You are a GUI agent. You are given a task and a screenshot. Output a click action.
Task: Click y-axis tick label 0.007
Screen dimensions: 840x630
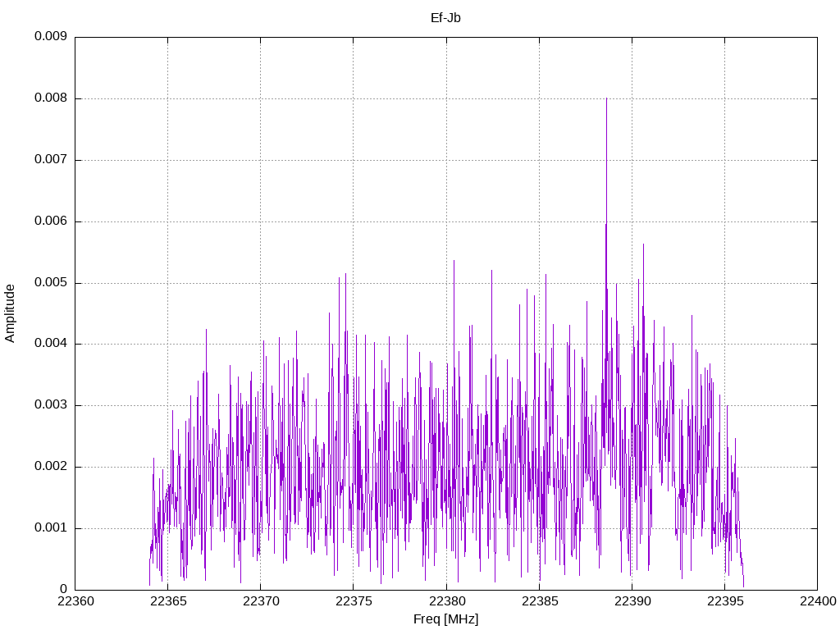51,160
